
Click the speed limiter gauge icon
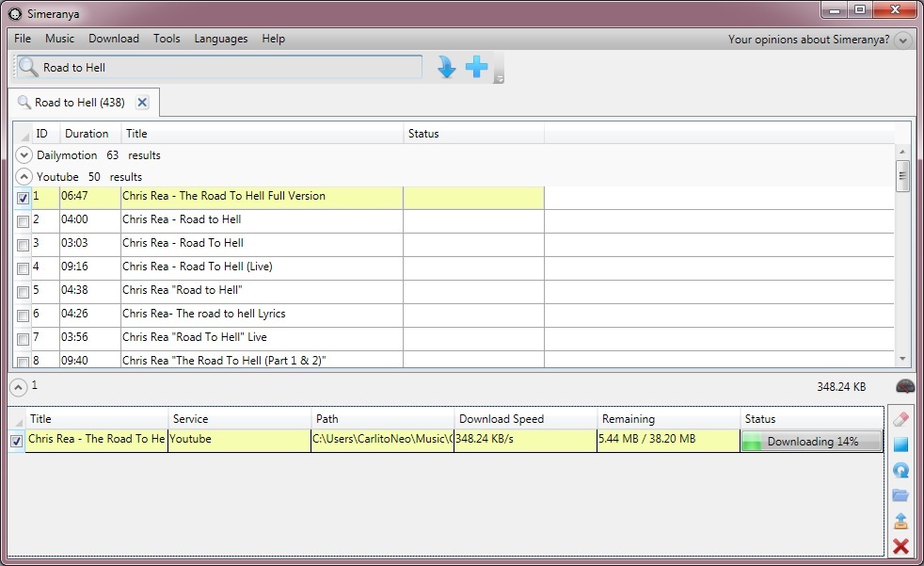pyautogui.click(x=904, y=386)
